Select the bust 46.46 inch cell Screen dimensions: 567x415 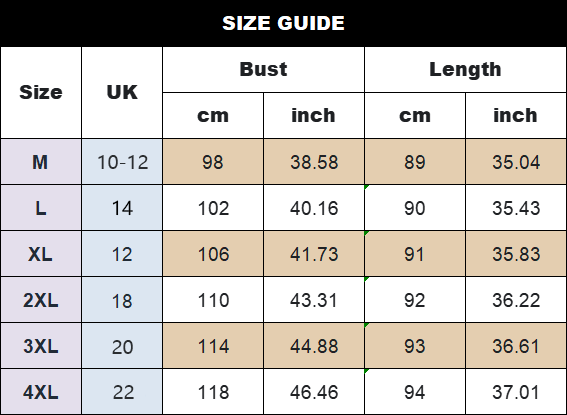pyautogui.click(x=314, y=392)
